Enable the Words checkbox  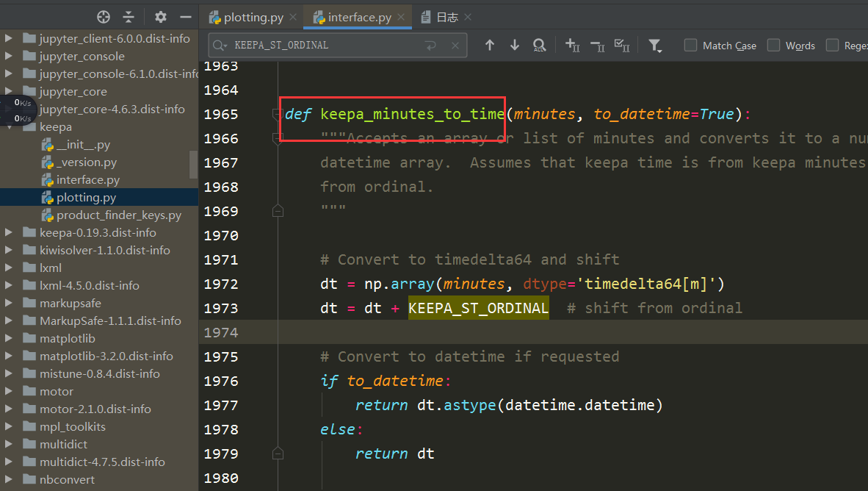773,45
